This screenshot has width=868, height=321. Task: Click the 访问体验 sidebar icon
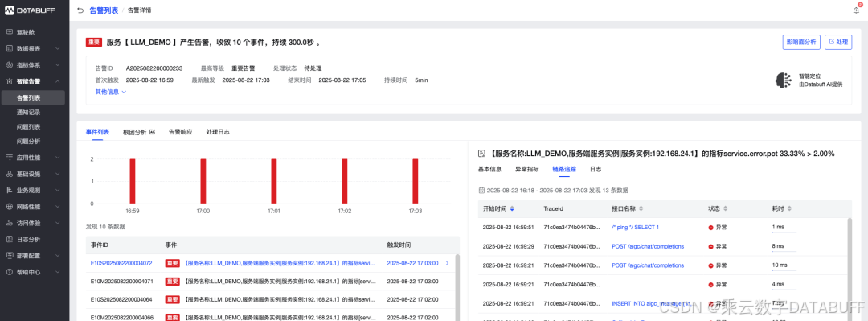tap(10, 223)
